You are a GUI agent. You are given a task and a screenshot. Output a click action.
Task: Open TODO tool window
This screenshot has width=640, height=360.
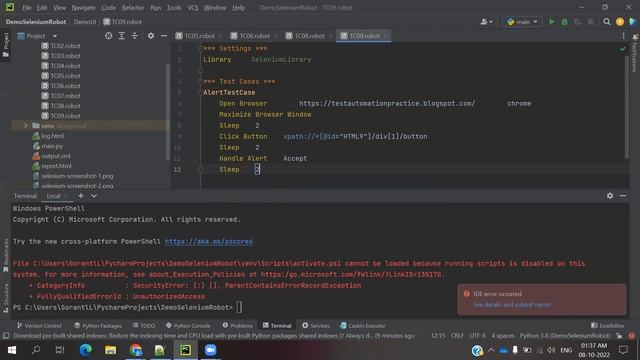pos(144,325)
